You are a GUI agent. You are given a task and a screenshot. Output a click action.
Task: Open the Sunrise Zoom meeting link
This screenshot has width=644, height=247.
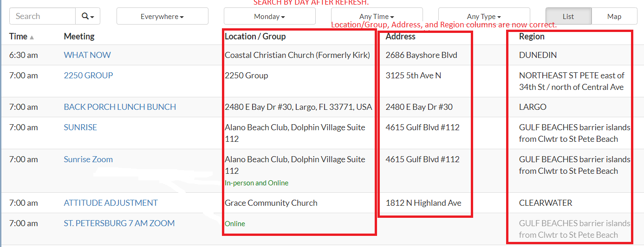click(x=88, y=159)
